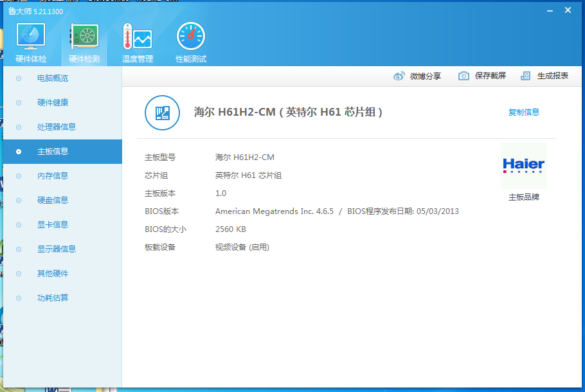Click the 芯片组 value 英特尔 H61 芯片组
Viewport: 585px width, 392px height.
[249, 175]
